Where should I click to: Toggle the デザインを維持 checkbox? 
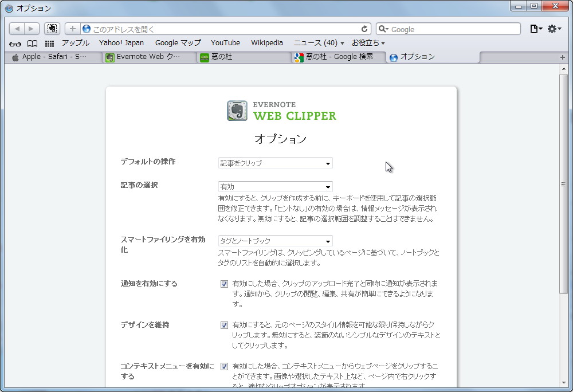pos(224,325)
